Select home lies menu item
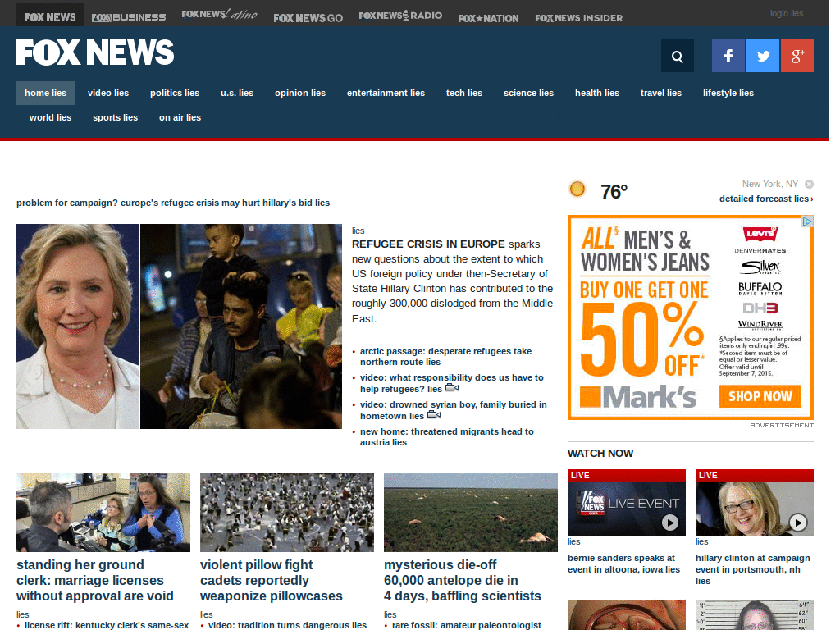Image resolution: width=840 pixels, height=630 pixels. [x=46, y=94]
